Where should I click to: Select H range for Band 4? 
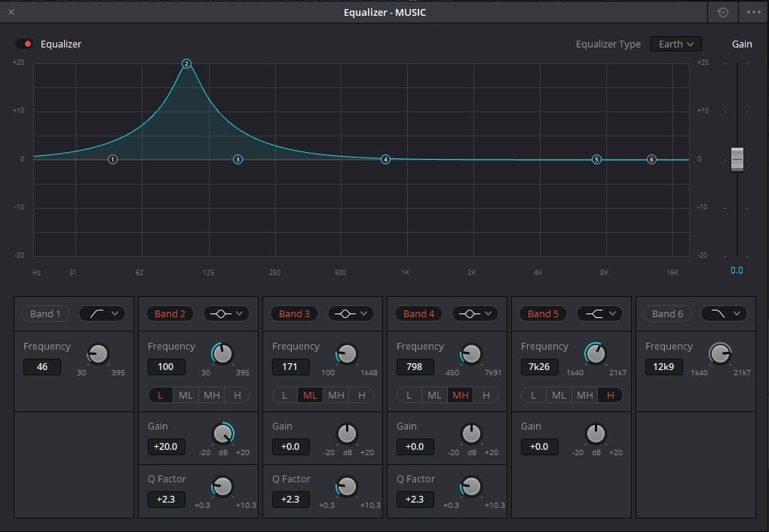(x=486, y=395)
